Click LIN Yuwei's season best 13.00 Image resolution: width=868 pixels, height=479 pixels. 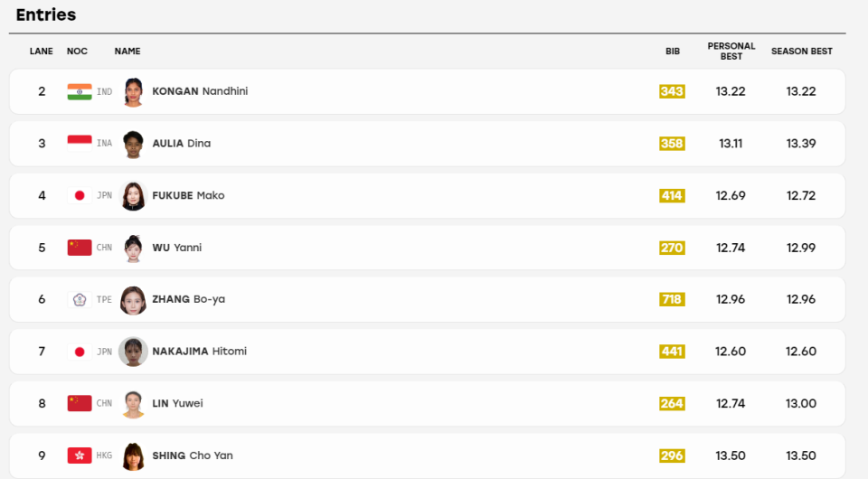click(x=801, y=403)
